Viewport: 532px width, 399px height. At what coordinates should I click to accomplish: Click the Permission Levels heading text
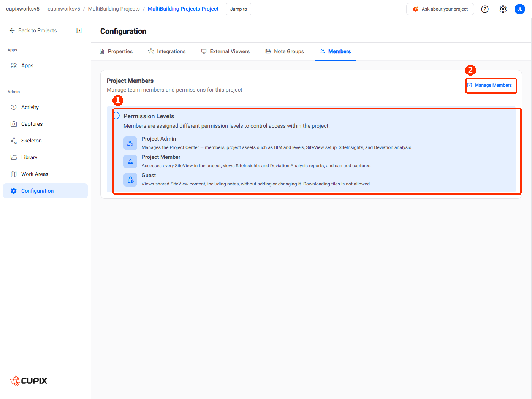tap(149, 116)
